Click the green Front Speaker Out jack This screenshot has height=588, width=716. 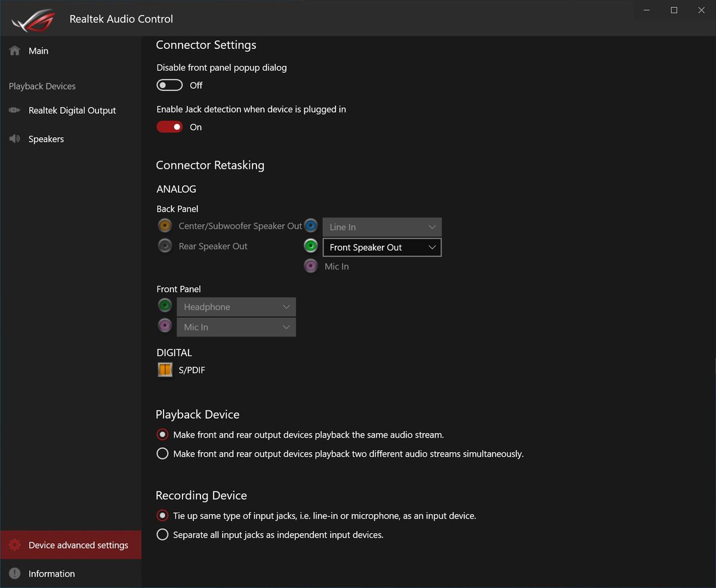click(x=311, y=246)
